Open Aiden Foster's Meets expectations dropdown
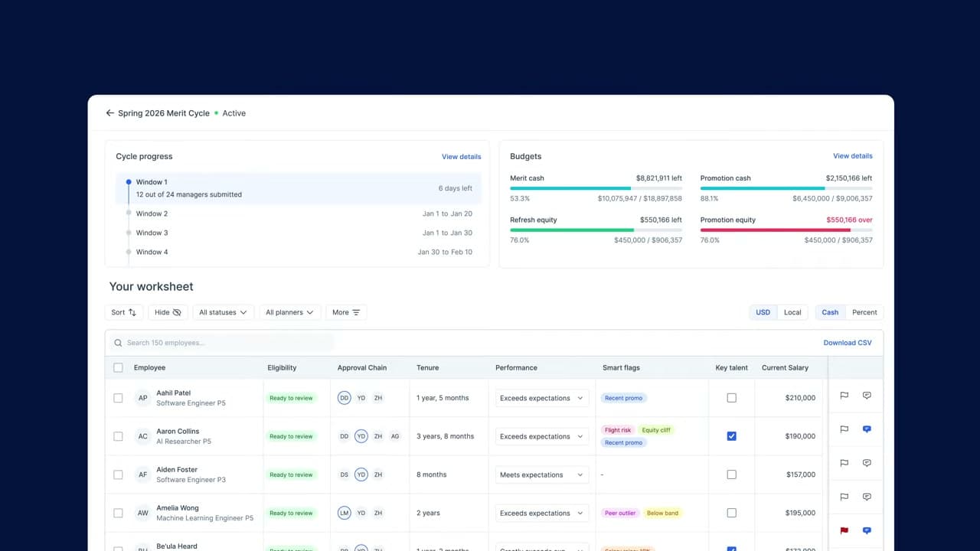 click(x=542, y=474)
